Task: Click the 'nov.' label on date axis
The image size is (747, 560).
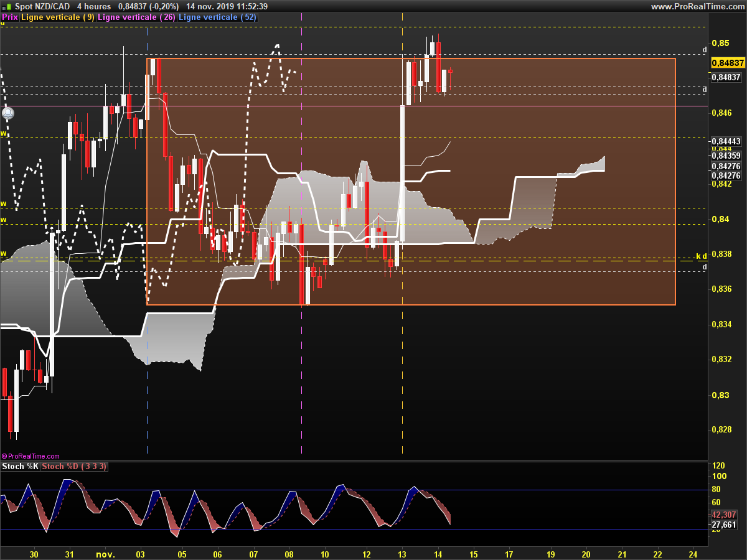Action: coord(106,554)
